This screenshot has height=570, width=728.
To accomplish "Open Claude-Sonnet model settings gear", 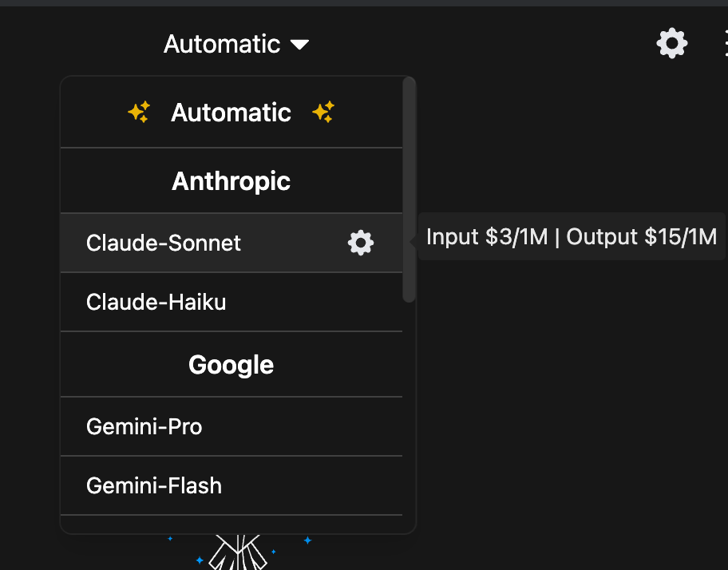I will click(x=361, y=243).
